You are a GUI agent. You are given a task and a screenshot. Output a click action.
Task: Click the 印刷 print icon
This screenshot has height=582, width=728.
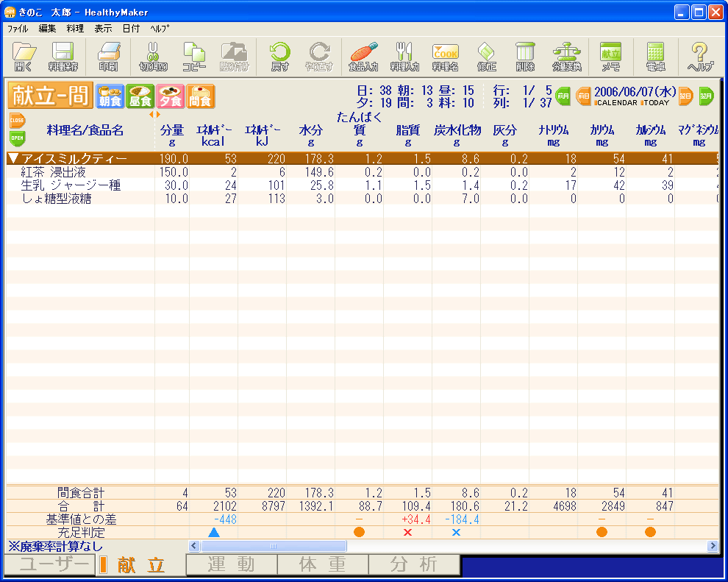[x=109, y=57]
